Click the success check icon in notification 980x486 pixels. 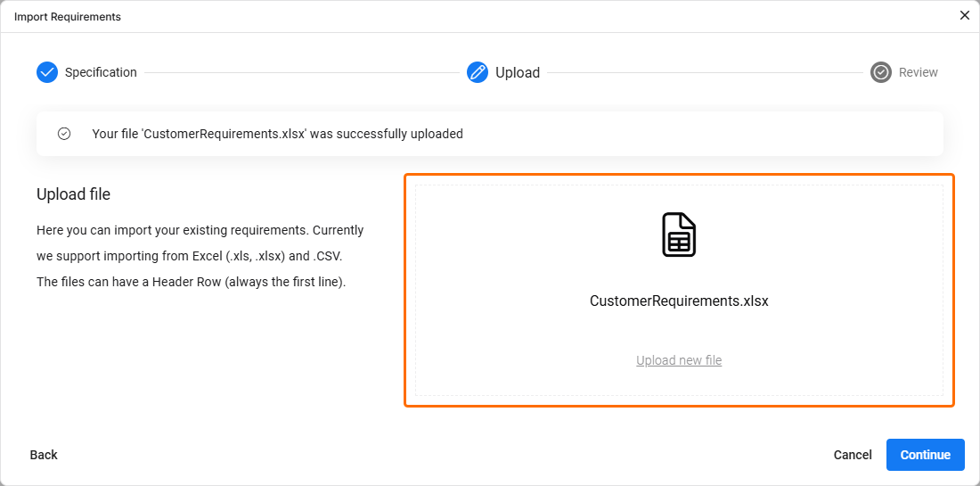click(64, 134)
